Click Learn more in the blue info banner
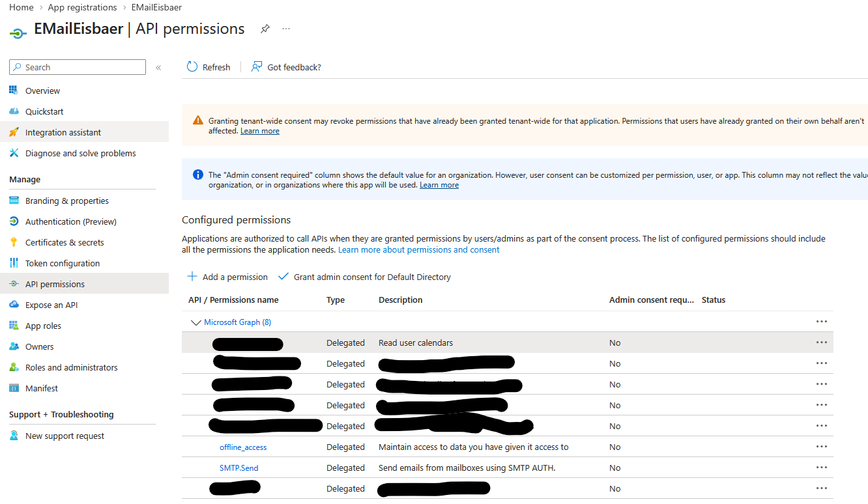 tap(439, 185)
